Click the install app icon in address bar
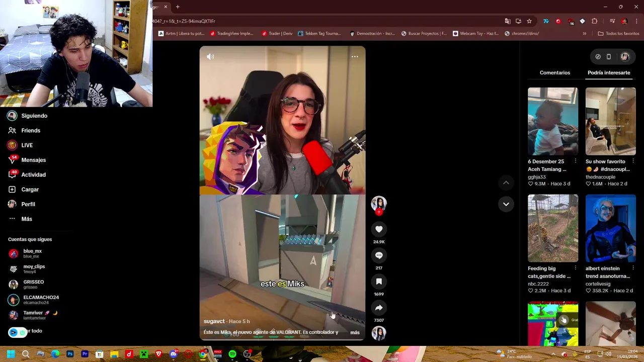644x362 pixels. tap(518, 21)
